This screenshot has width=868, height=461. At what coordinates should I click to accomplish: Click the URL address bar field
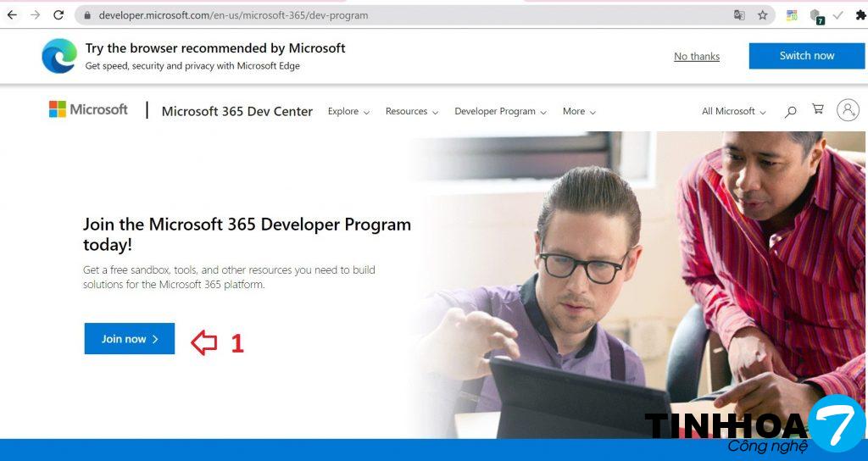(407, 15)
